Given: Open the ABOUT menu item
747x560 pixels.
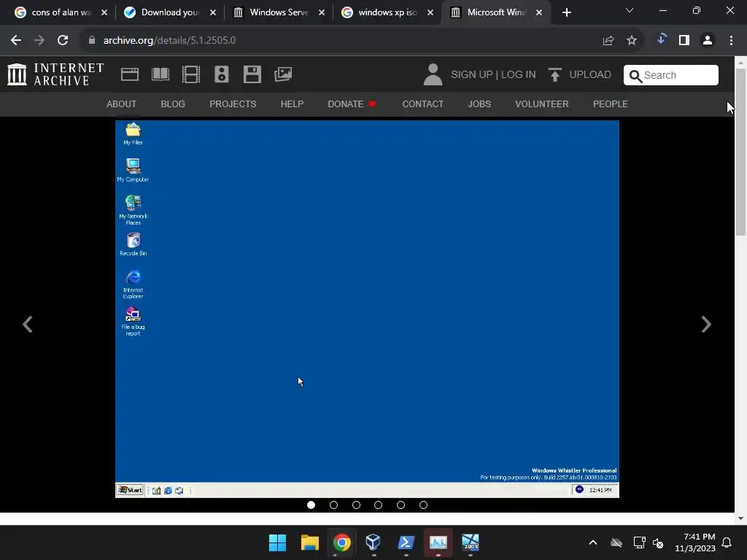Looking at the screenshot, I should point(122,104).
